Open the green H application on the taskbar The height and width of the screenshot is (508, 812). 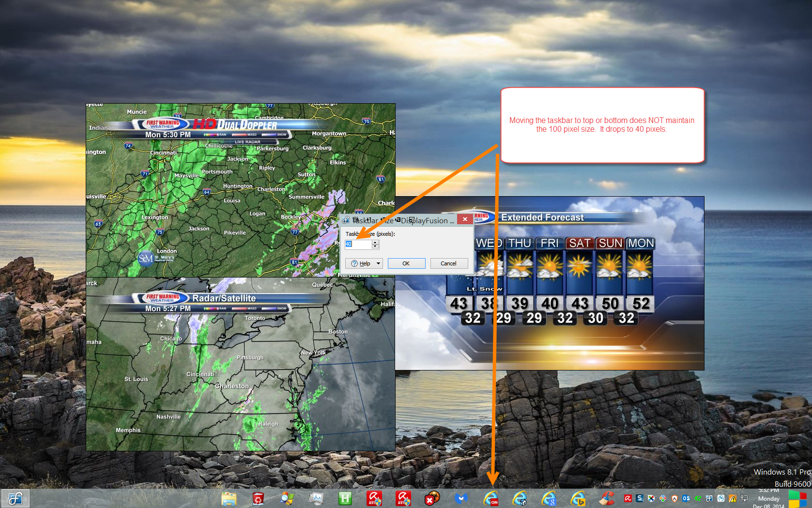(345, 498)
